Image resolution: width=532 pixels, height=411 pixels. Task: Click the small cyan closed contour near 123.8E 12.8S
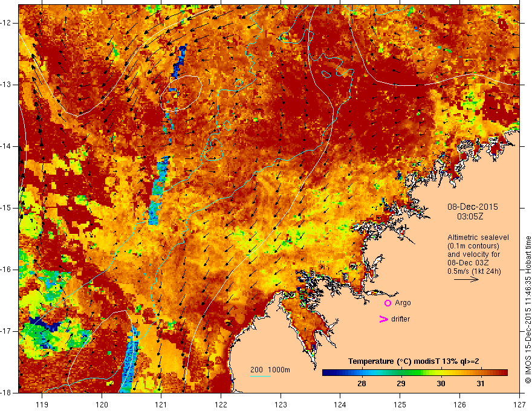pos(326,74)
